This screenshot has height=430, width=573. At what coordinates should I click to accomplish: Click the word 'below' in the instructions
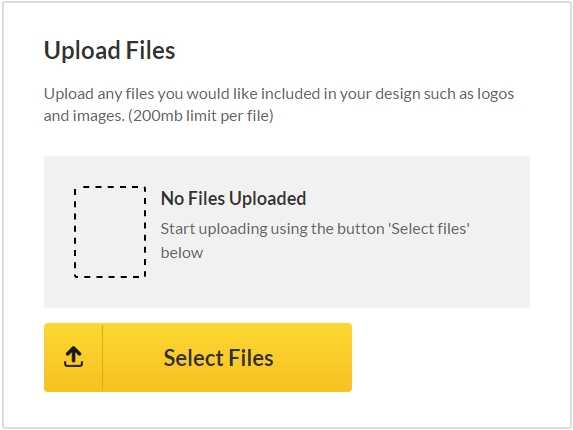coord(182,253)
